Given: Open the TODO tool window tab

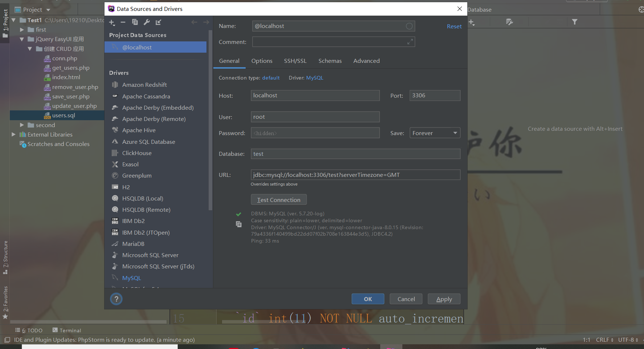Looking at the screenshot, I should coord(29,330).
